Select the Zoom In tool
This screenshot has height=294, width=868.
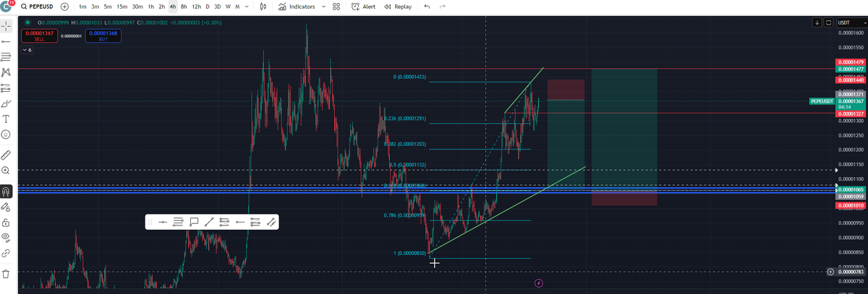coord(6,170)
